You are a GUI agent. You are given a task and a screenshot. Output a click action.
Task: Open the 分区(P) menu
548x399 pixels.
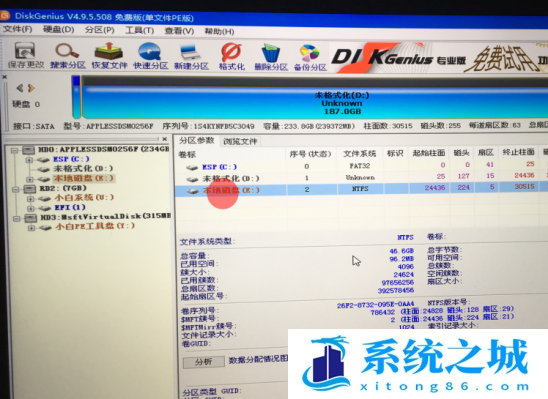[99, 30]
